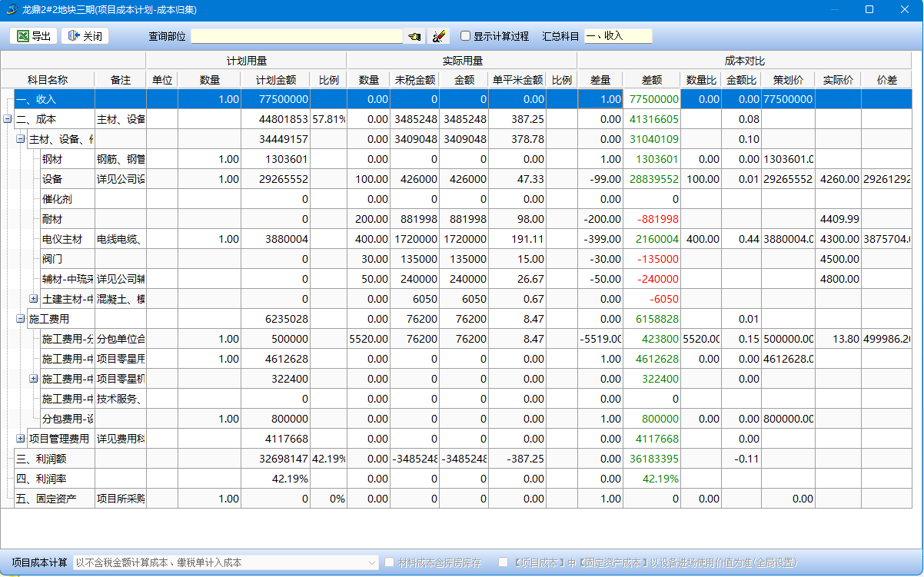Click the 计划金额 column header
This screenshot has height=577, width=924.
click(275, 80)
